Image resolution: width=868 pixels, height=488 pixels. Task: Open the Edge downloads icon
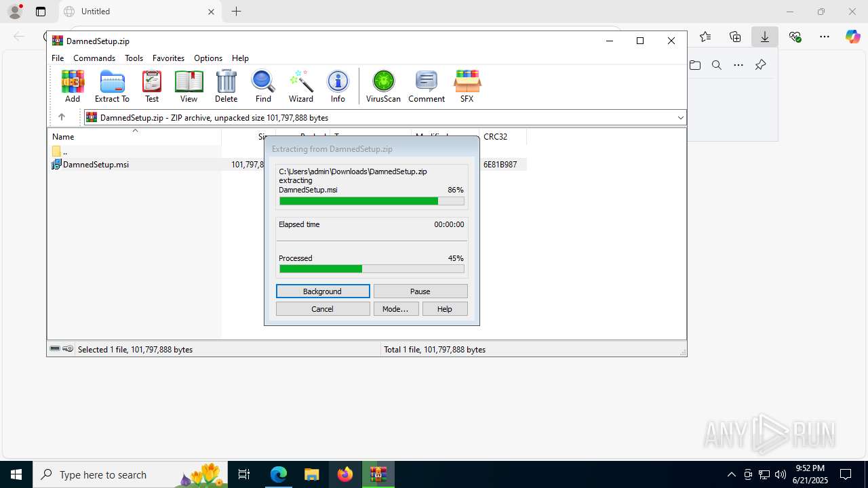(x=765, y=37)
